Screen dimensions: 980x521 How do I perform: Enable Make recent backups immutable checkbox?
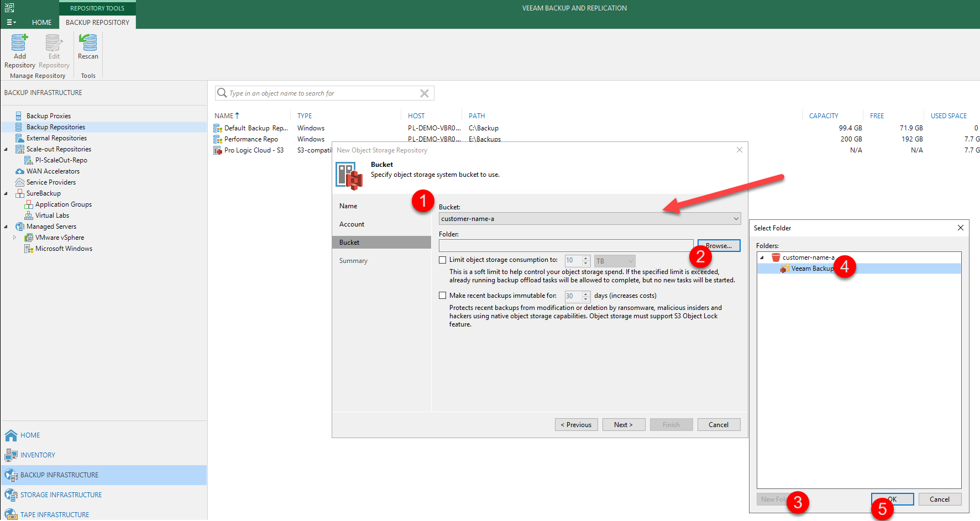coord(442,296)
